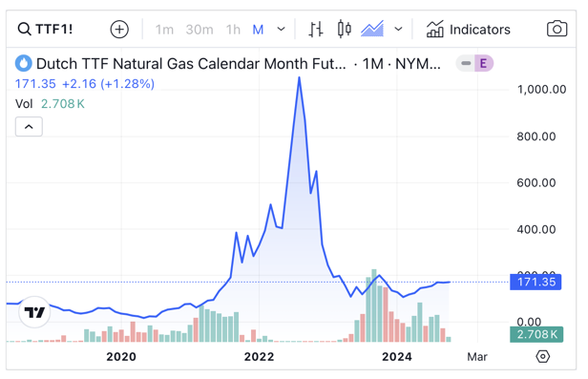
Task: Take a chart snapshot with camera icon
Action: click(556, 29)
